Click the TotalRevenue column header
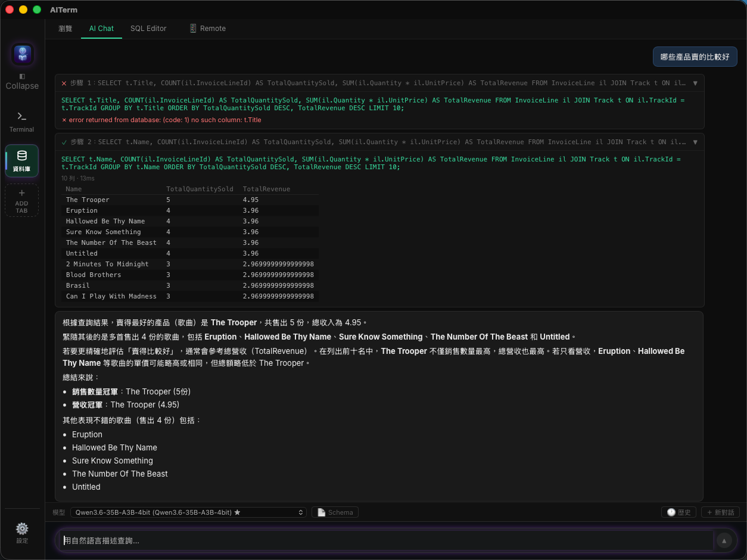Screen dimensions: 747x560 click(266, 189)
